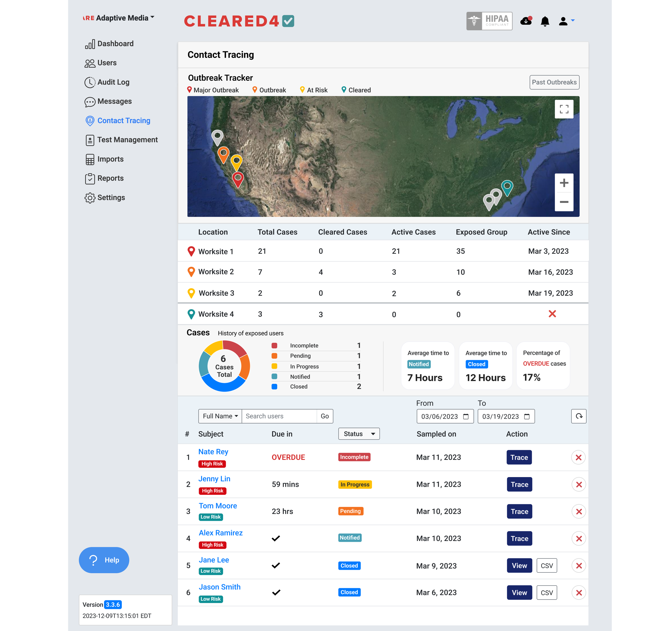Click the yellow at-risk map pin
The width and height of the screenshot is (672, 631).
[236, 163]
